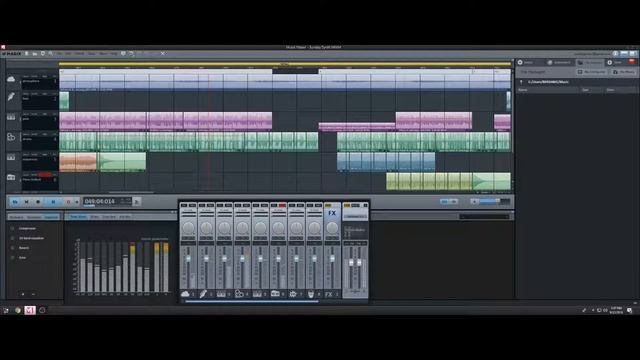
Task: Click the cloud icon on mixer channel 1
Action: 185,293
